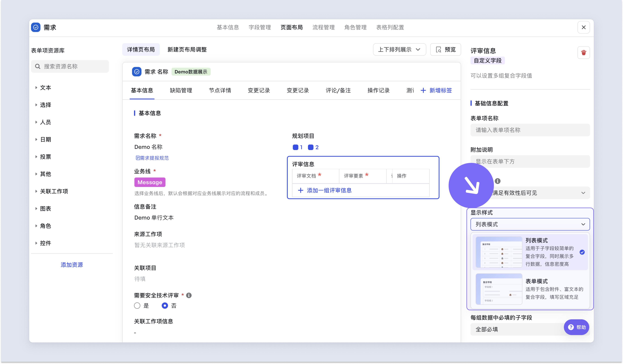Choose the 表单模式 display style option

[x=530, y=289]
